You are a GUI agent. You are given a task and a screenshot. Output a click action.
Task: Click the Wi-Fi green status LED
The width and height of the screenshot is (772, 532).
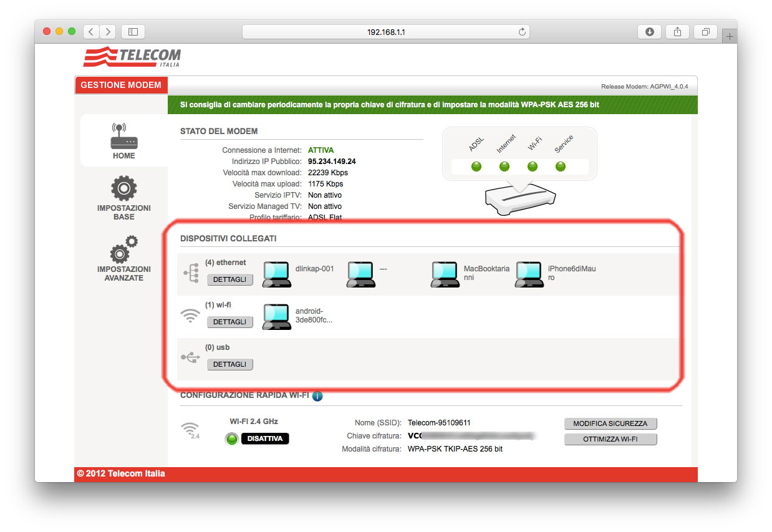click(533, 167)
